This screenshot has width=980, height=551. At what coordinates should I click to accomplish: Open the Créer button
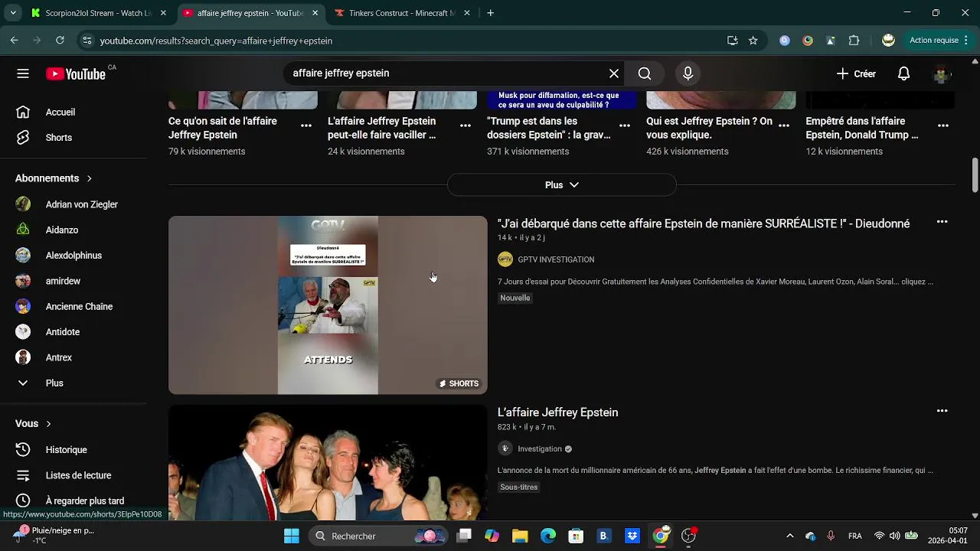(856, 73)
